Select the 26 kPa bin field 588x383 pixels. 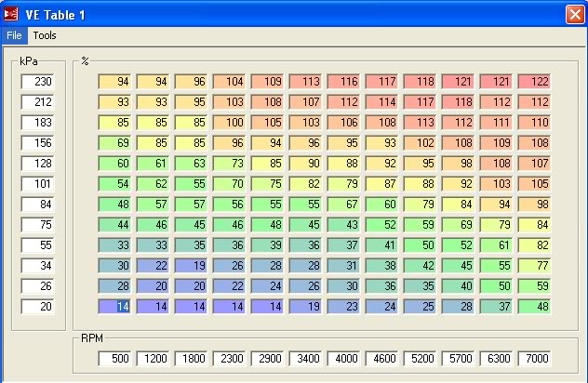38,286
